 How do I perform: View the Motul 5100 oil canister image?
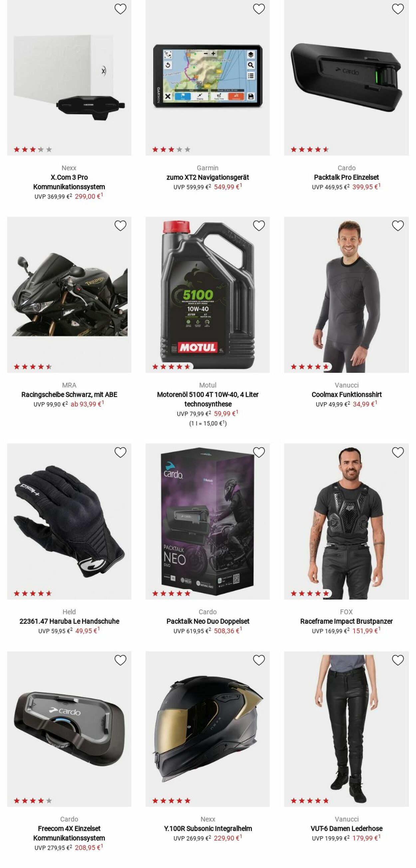click(207, 295)
